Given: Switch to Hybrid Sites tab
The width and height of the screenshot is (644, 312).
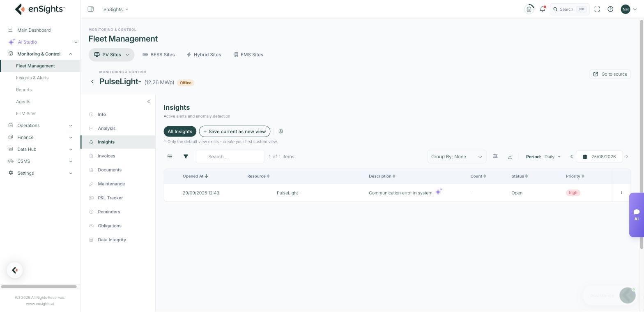Looking at the screenshot, I should 204,55.
